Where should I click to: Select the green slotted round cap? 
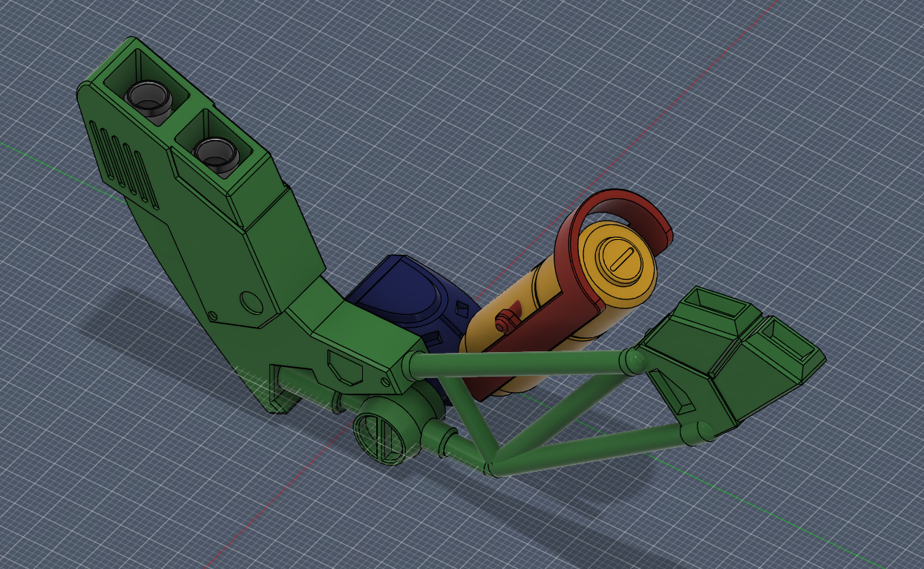[380, 437]
